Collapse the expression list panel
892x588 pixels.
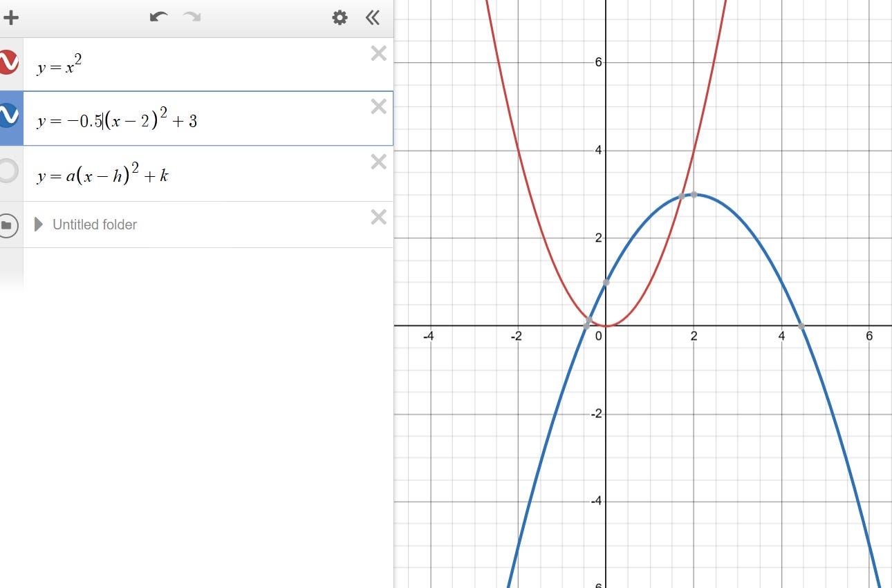(372, 17)
